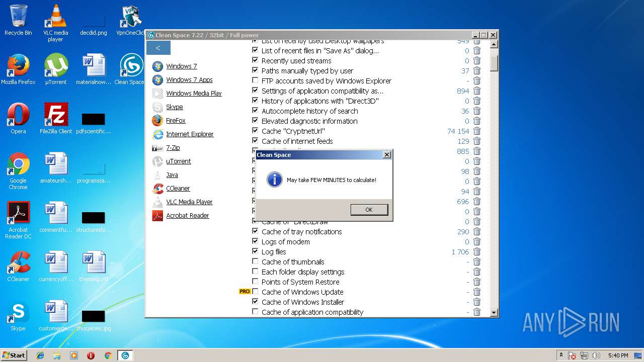
Task: Click the Opera icon on the taskbar
Action: click(x=91, y=355)
